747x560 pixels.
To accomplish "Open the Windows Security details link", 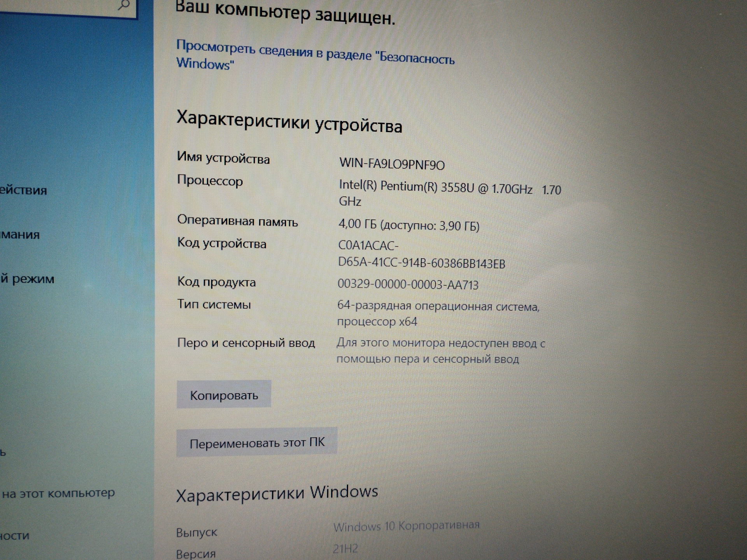I will 316,55.
